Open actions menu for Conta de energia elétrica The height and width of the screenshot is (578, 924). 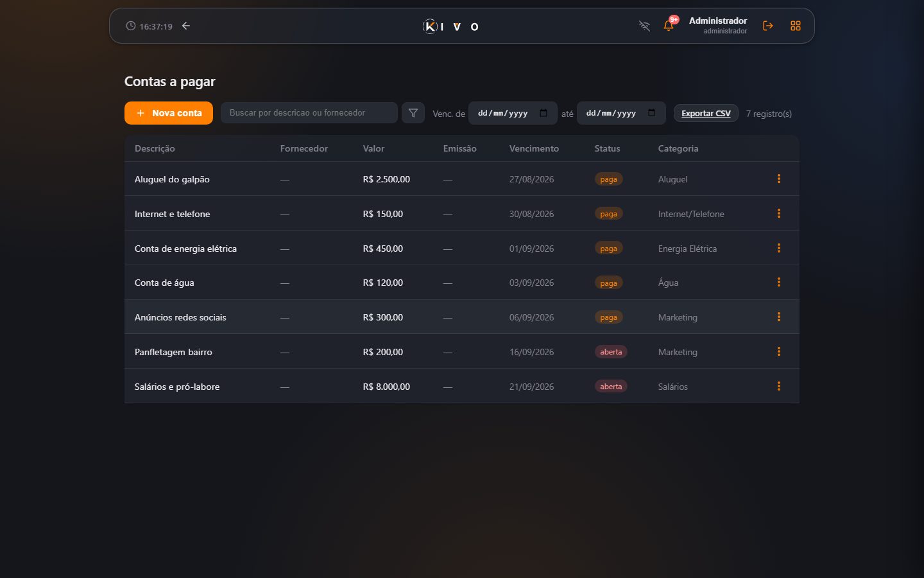[779, 248]
